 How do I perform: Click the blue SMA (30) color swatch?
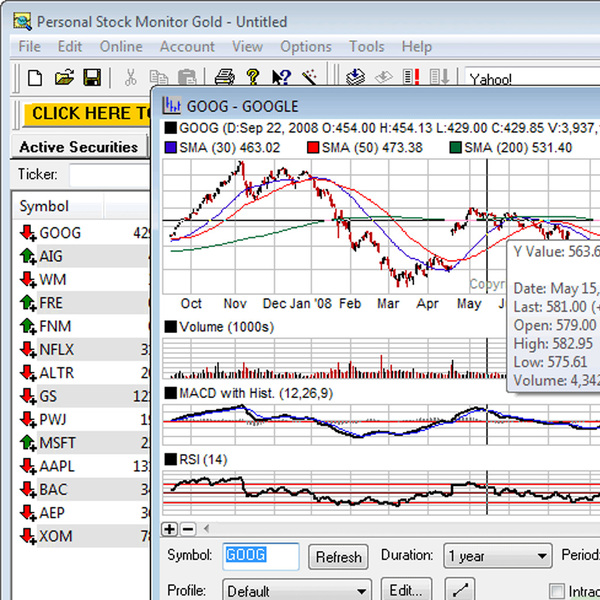171,148
